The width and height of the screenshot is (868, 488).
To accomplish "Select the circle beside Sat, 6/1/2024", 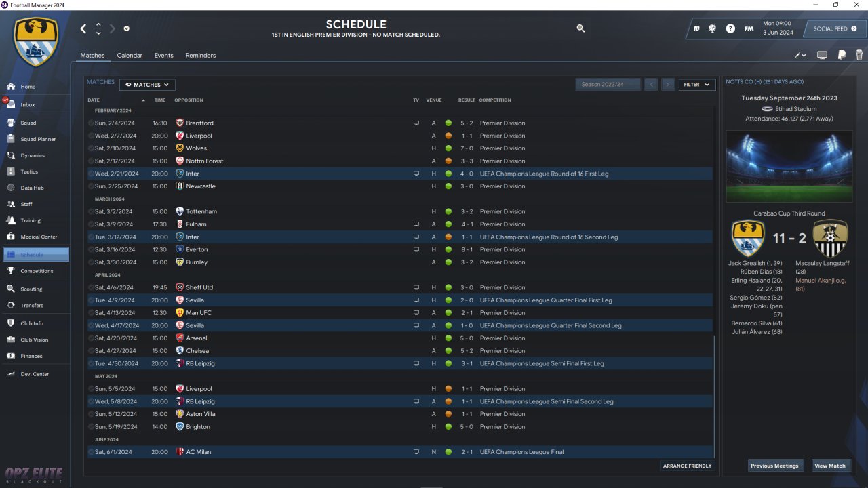I will (91, 452).
